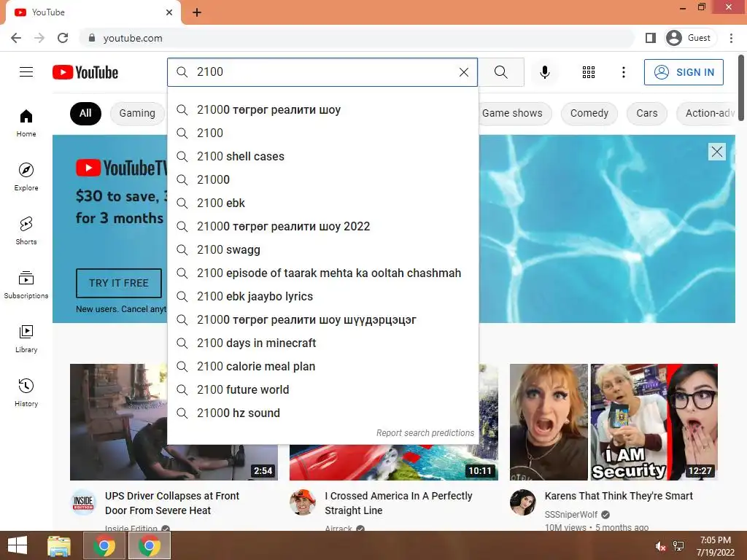
Task: Choose the '21000' suggestion
Action: pos(322,179)
